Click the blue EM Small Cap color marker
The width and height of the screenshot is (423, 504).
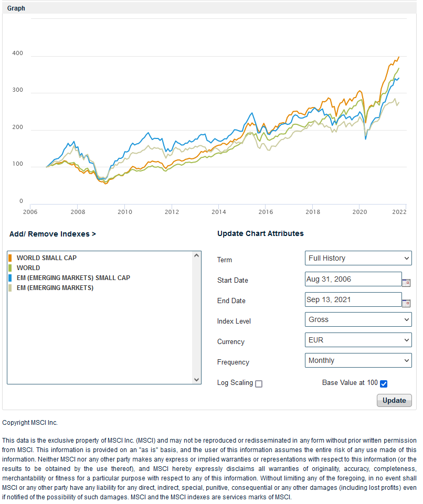pos(10,278)
